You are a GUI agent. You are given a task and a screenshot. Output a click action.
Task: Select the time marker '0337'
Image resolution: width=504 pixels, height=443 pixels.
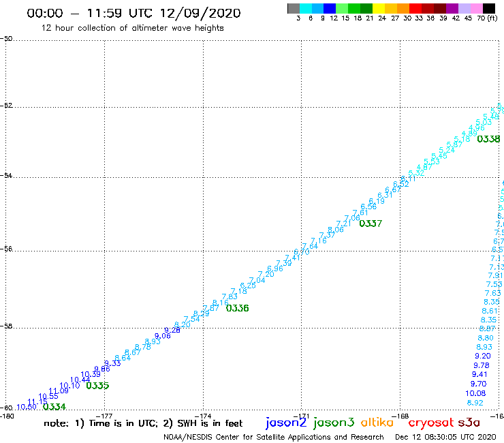coord(371,224)
